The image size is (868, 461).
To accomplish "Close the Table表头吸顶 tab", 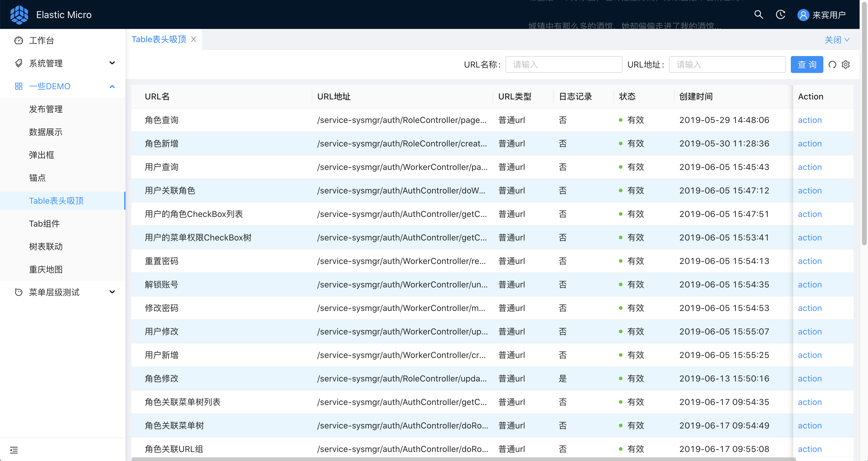I will point(194,39).
